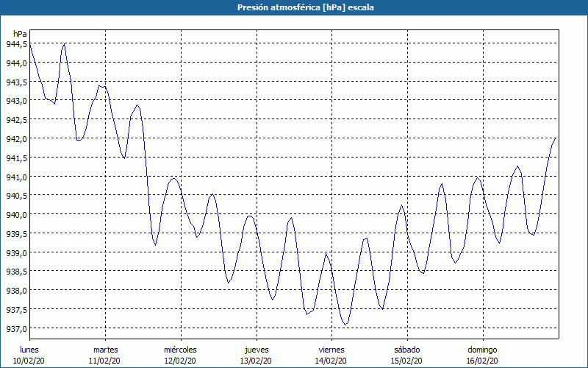Screen dimensions: 588x368
Task: Click the 'miércoles' day label
Action: [180, 350]
